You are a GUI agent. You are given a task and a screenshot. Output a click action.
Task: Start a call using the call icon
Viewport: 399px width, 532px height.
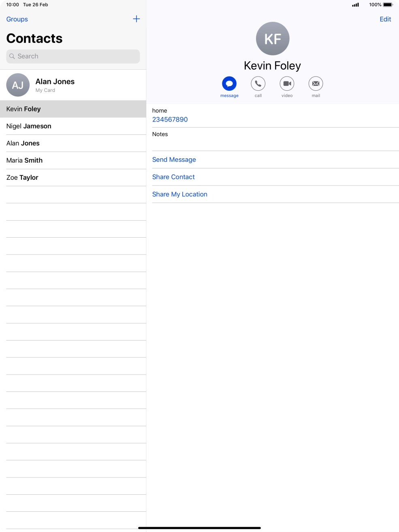(258, 84)
